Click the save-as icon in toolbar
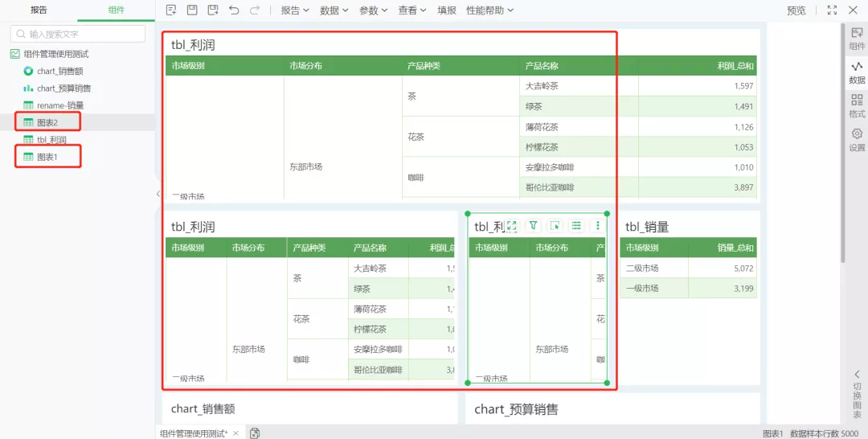 pos(212,10)
